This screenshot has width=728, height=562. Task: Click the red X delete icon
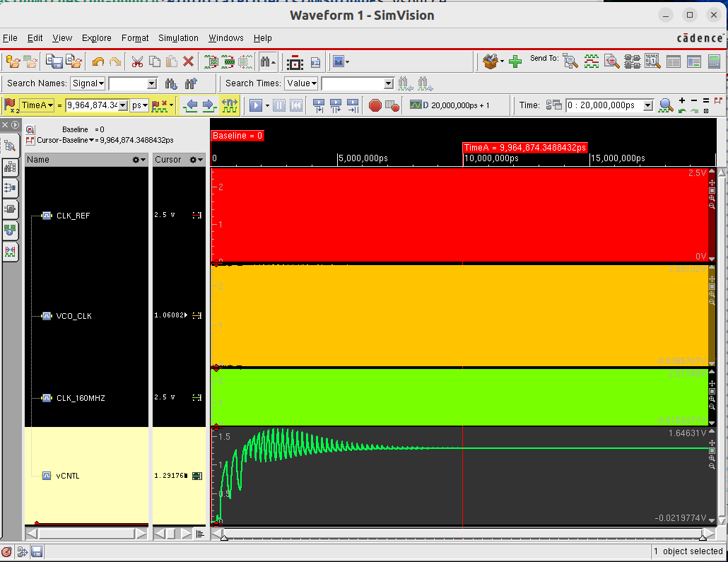click(189, 62)
